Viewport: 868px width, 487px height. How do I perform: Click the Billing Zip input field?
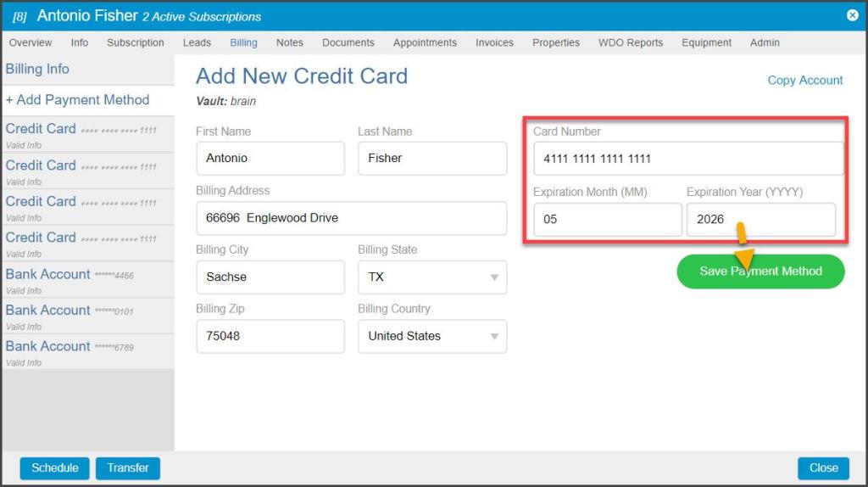pos(270,337)
